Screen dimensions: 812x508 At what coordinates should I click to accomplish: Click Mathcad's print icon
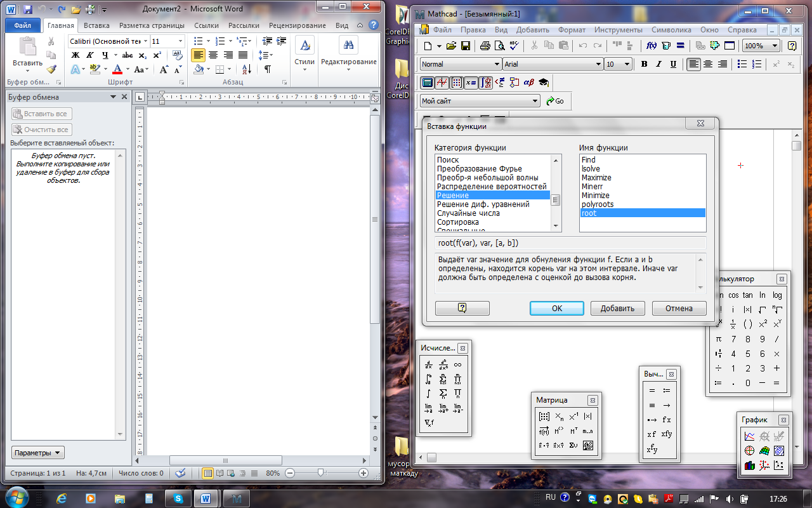coord(485,46)
